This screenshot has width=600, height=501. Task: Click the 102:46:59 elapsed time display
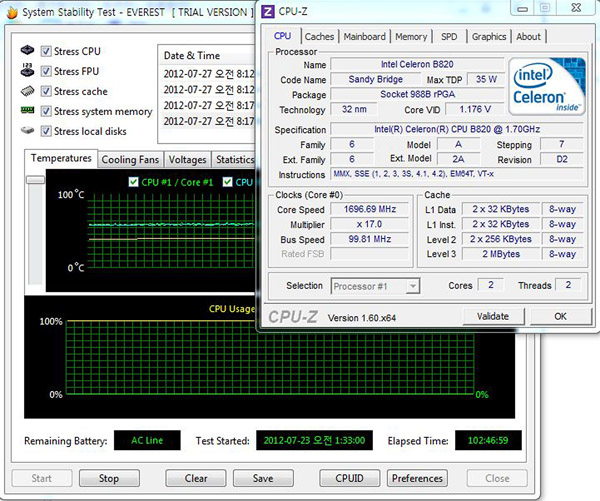coord(488,440)
